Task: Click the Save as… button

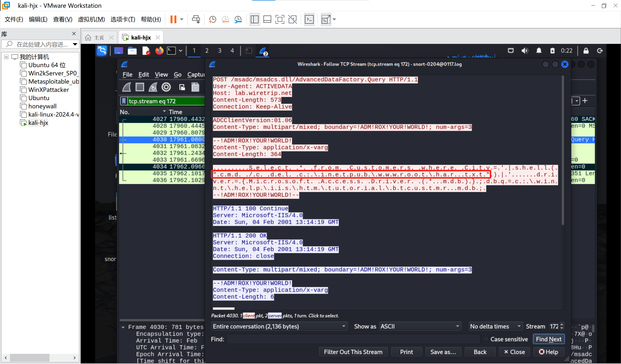Action: tap(443, 352)
